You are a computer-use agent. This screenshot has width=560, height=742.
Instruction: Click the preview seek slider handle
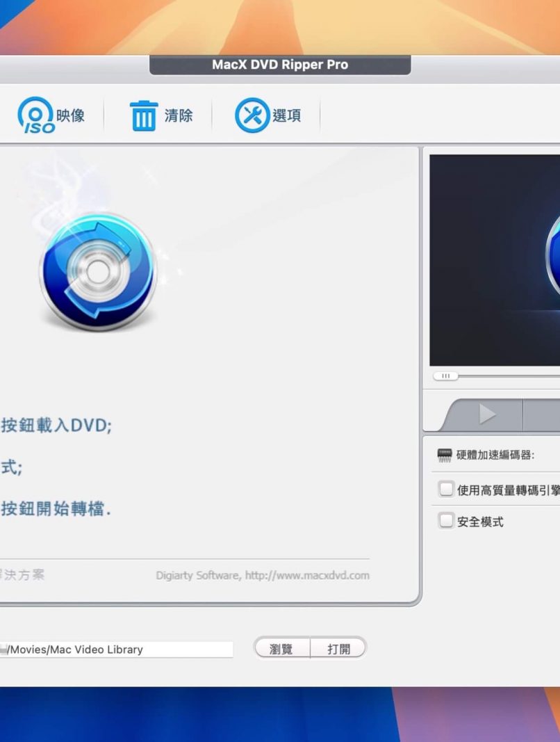coord(445,376)
